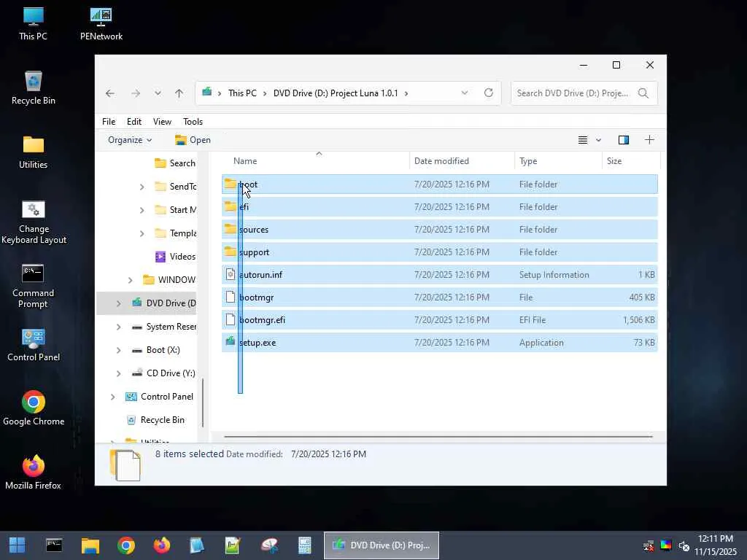Viewport: 747px width, 560px height.
Task: Go forward in Explorer navigation
Action: 136,93
